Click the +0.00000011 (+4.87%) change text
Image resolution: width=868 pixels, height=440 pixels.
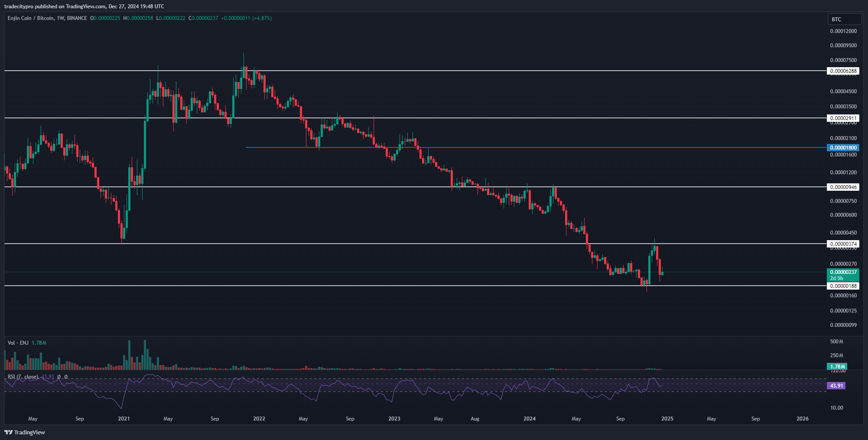click(x=246, y=18)
